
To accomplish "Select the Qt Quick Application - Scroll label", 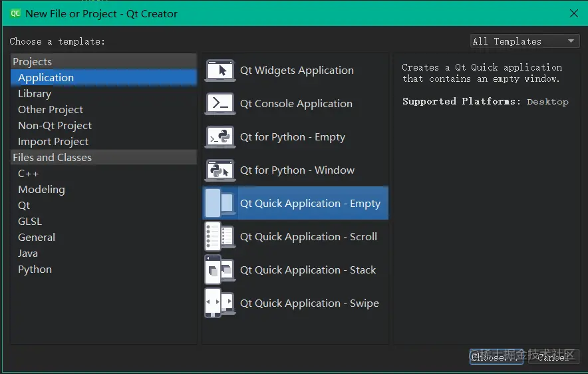I will pos(308,237).
